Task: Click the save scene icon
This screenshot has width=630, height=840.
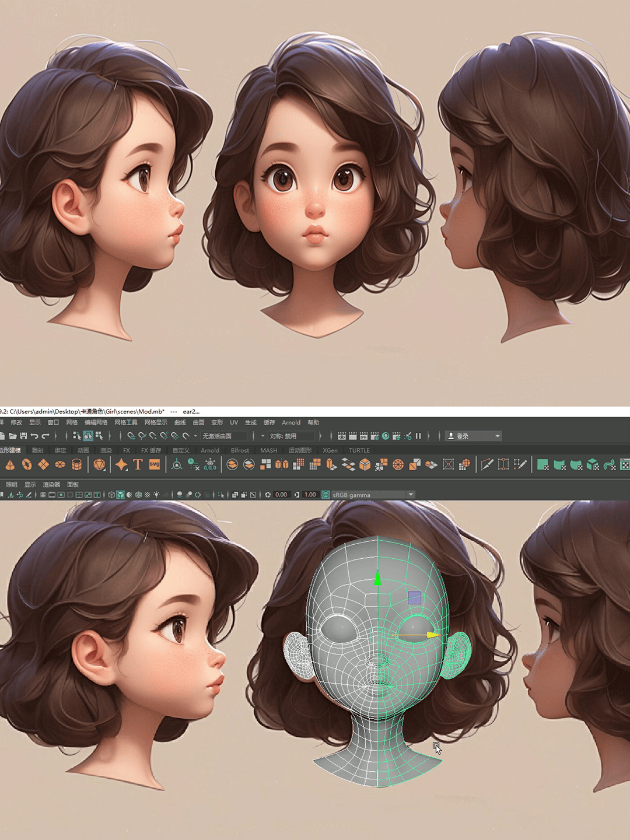Action: (x=23, y=436)
